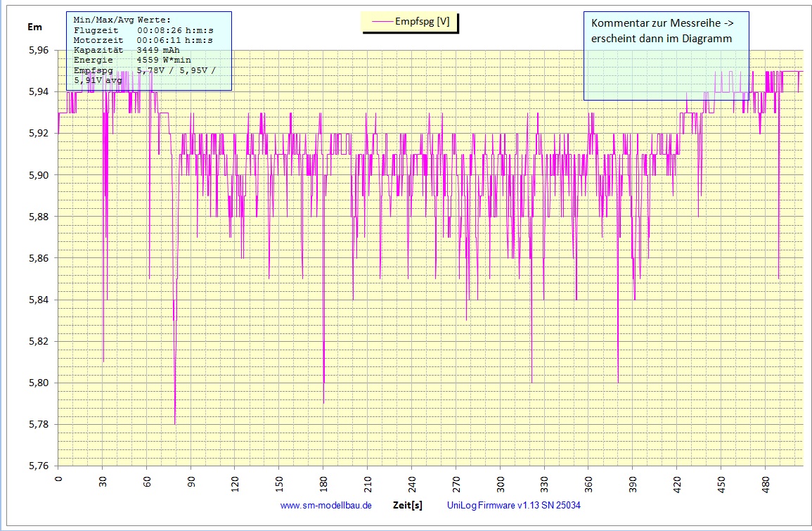Image resolution: width=812 pixels, height=531 pixels.
Task: Click the 5,86 voltage axis tick label
Action: (x=39, y=258)
